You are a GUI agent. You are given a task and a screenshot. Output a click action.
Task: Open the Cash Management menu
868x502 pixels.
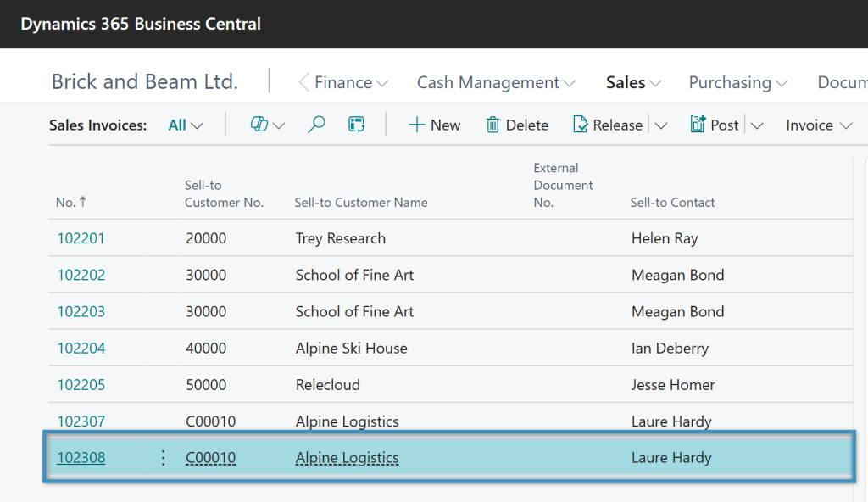(496, 82)
